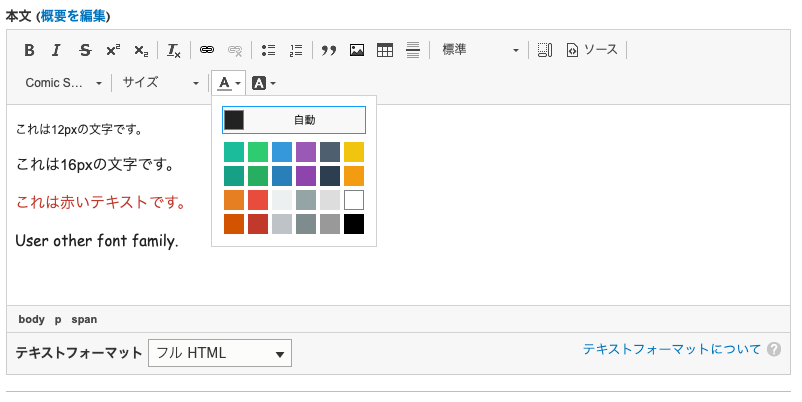Pick the emerald green swatch
Image resolution: width=802 pixels, height=402 pixels.
(258, 152)
